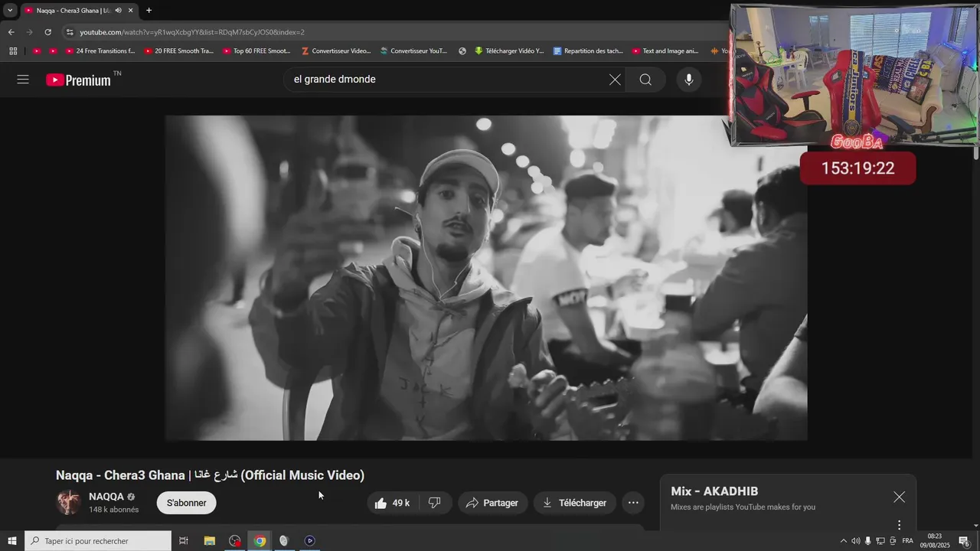Image resolution: width=980 pixels, height=551 pixels.
Task: Open the YouTube guide hamburger menu
Action: (x=23, y=80)
